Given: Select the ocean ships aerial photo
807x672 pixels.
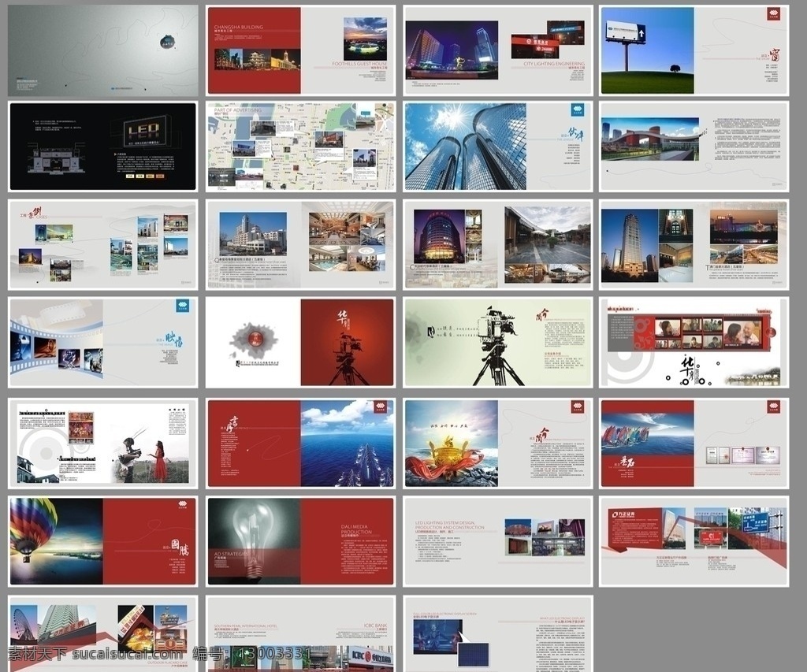Looking at the screenshot, I should tap(347, 444).
